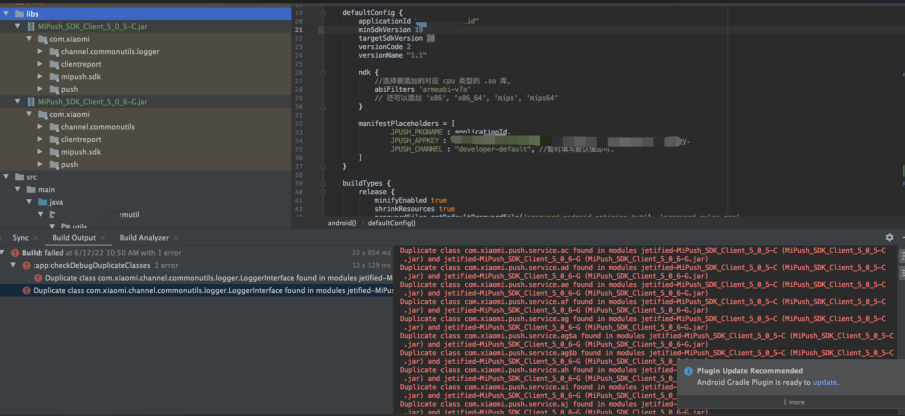Click the 'Plugin Update Recommended' notification title
The image size is (905, 416).
(x=750, y=371)
